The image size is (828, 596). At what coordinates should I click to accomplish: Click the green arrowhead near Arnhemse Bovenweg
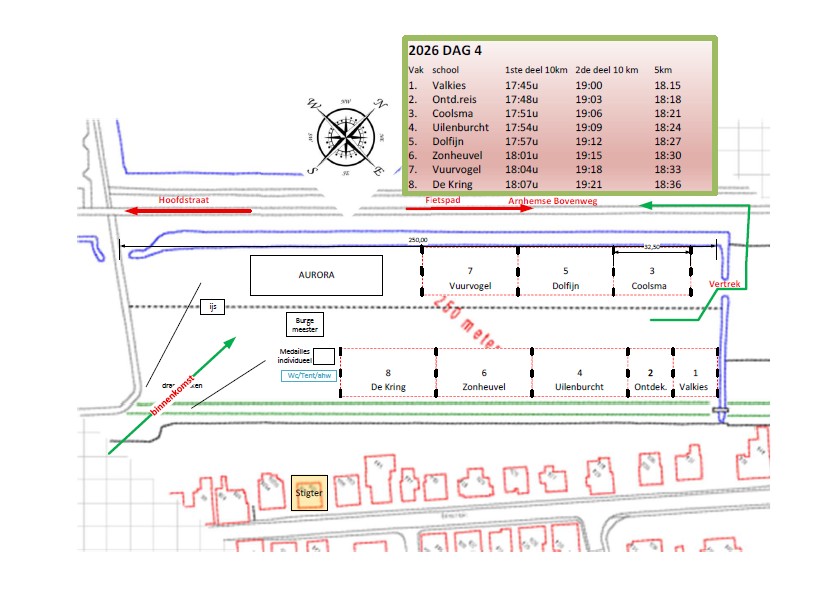[x=646, y=205]
